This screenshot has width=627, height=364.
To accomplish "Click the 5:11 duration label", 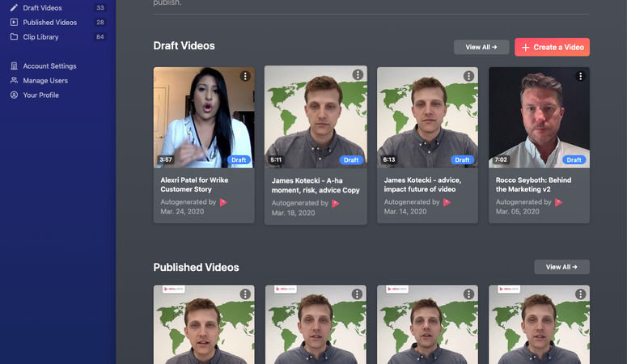I will (x=276, y=160).
